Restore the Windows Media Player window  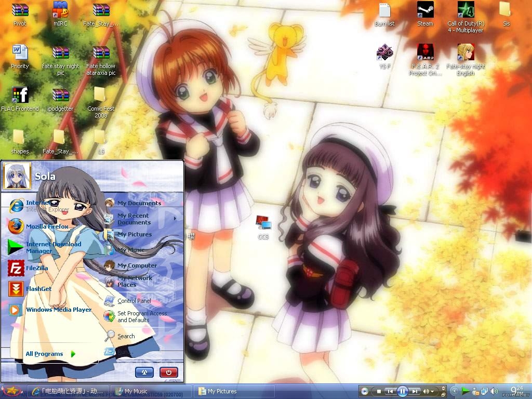pos(443,394)
